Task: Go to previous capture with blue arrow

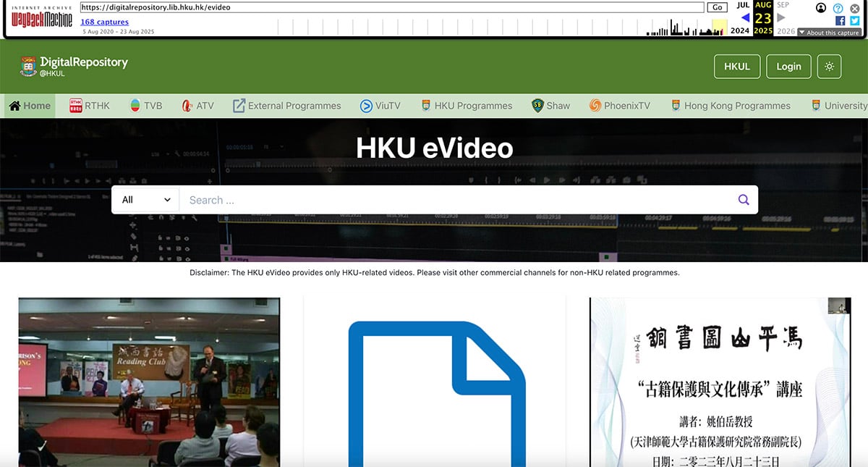Action: tap(745, 17)
